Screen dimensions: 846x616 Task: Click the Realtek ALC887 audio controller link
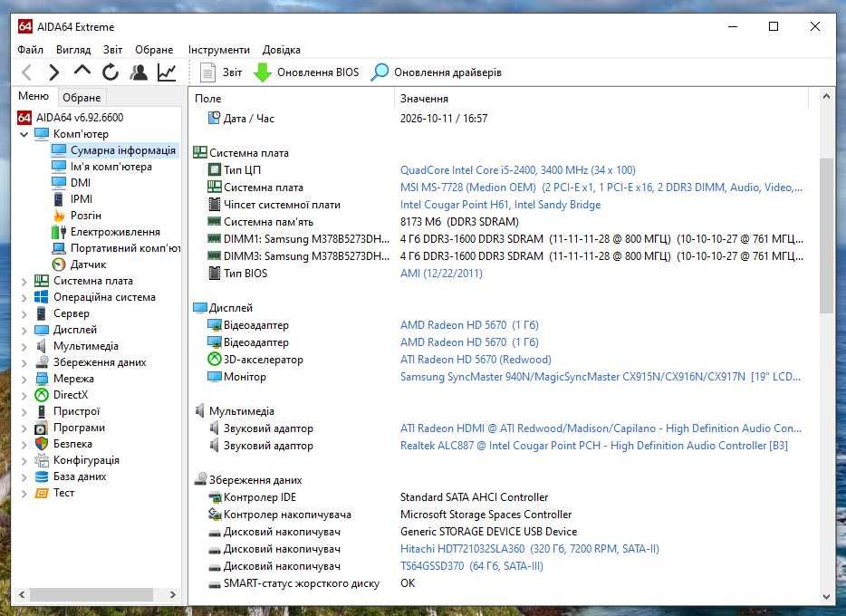coord(593,446)
